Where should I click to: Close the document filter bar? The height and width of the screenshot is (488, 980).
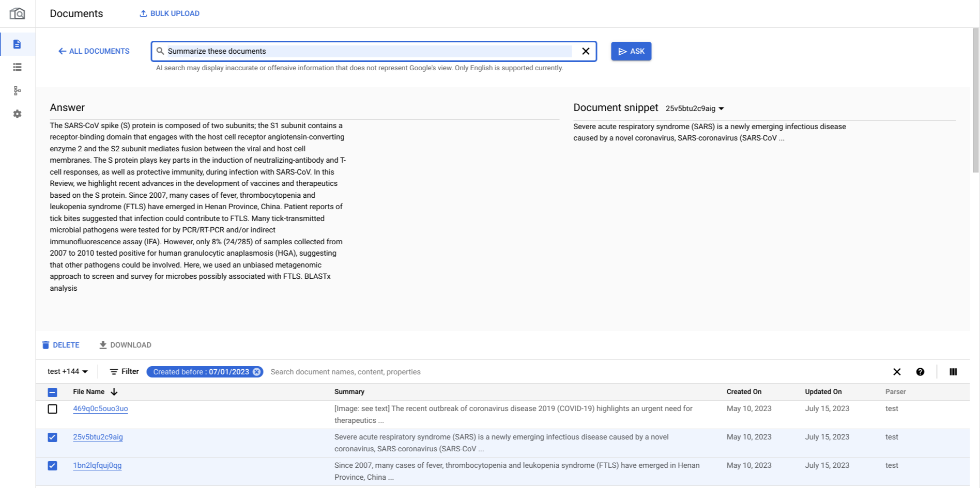pyautogui.click(x=897, y=372)
